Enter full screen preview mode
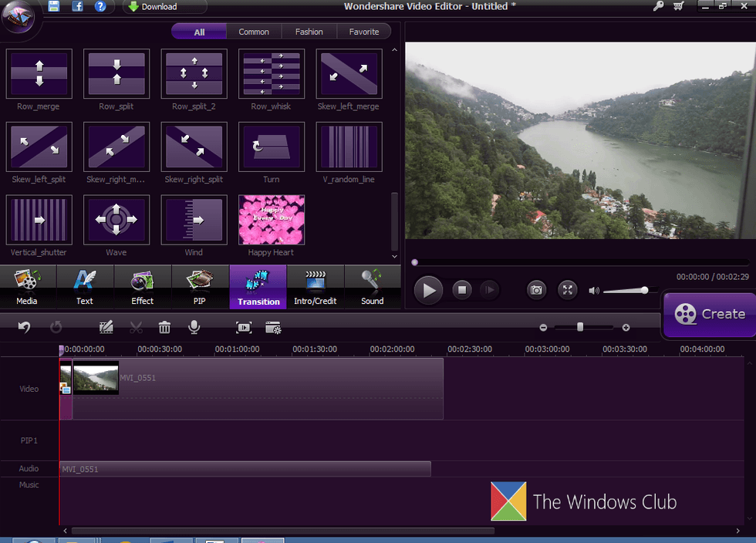The width and height of the screenshot is (756, 543). (568, 290)
